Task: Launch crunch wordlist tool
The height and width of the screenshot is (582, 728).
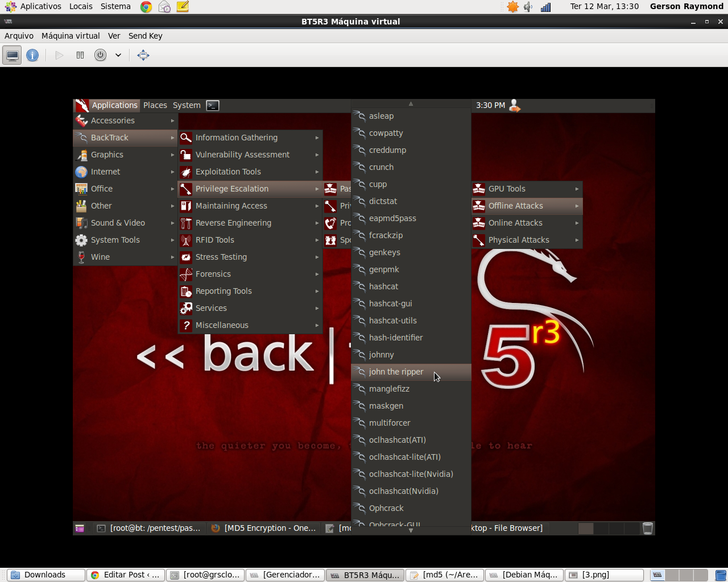Action: (x=411, y=167)
